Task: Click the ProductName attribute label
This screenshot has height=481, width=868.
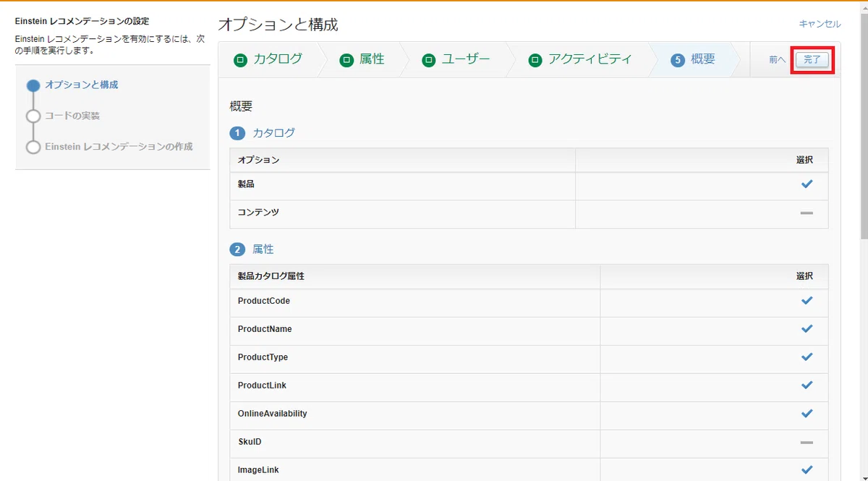Action: pos(265,329)
